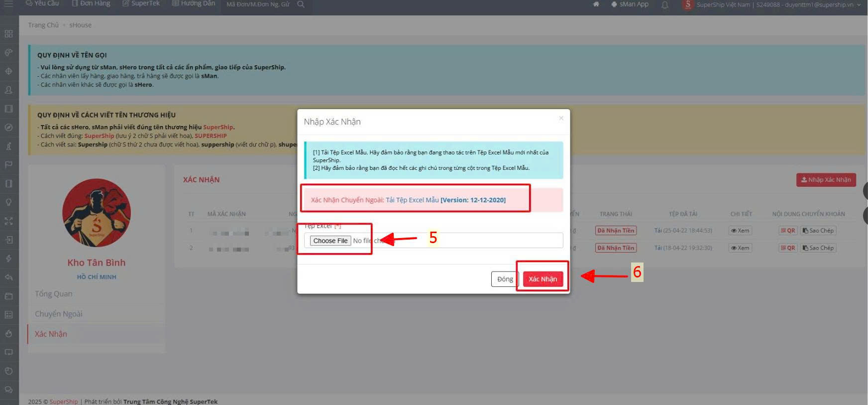The image size is (868, 405).
Task: Click the lightning bolt icon in left sidebar
Action: coord(8,259)
